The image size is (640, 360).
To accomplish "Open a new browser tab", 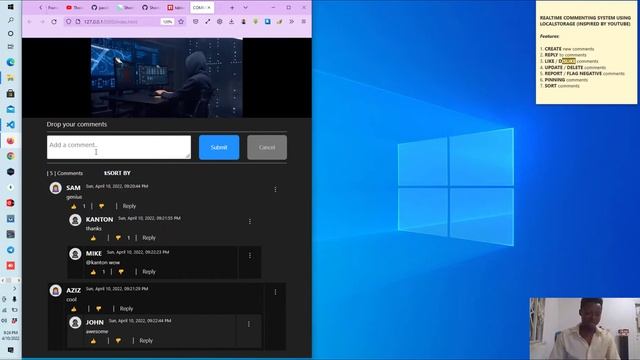I will coord(232,7).
